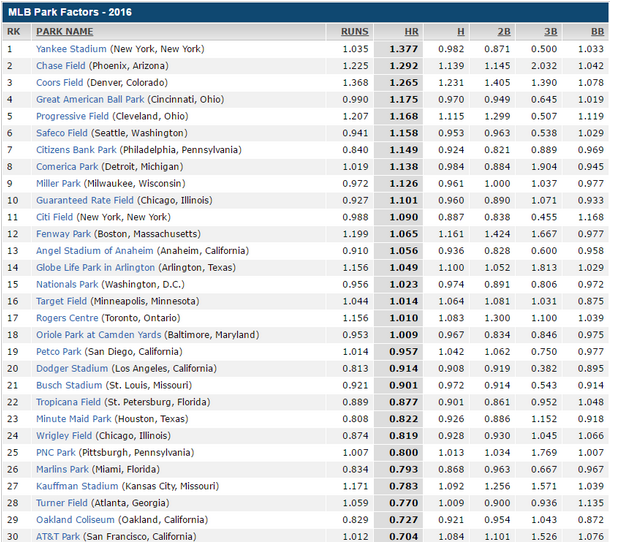Select Miller Park 2B value 1.000
The height and width of the screenshot is (545, 640).
click(497, 183)
